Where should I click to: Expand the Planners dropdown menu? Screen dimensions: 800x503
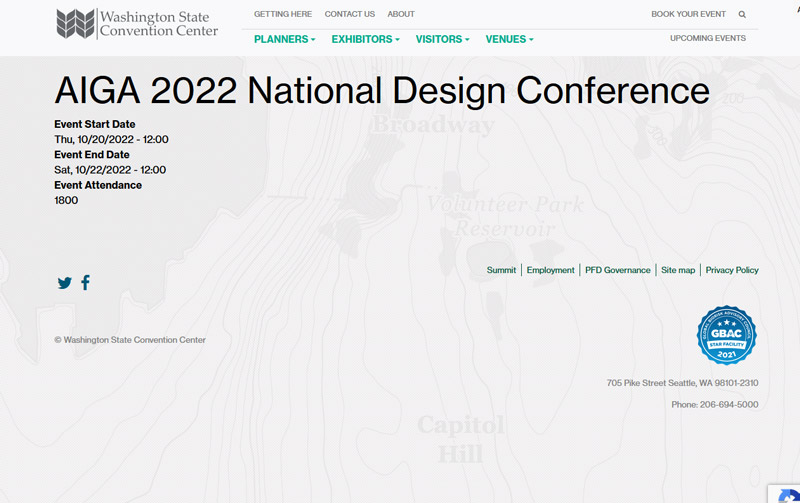click(285, 39)
